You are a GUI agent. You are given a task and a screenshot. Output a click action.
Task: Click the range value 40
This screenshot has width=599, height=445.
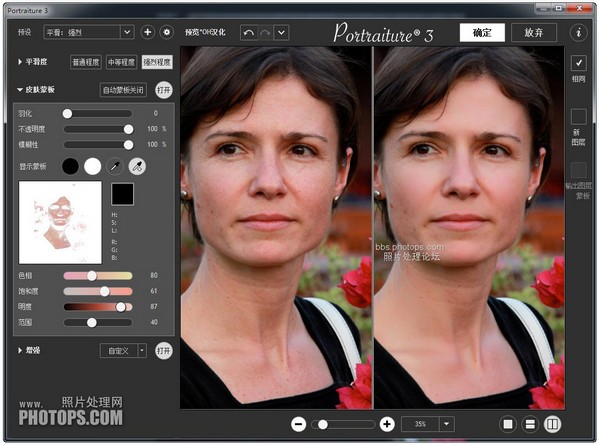pyautogui.click(x=154, y=322)
